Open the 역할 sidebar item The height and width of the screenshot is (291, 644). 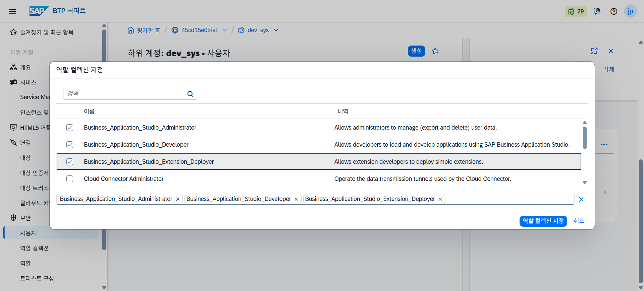25,263
